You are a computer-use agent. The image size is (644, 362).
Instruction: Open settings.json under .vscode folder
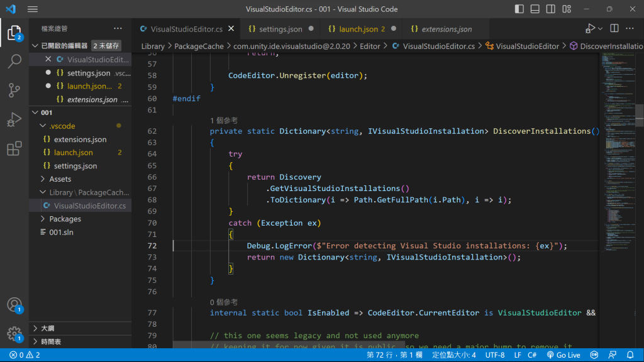pos(80,166)
